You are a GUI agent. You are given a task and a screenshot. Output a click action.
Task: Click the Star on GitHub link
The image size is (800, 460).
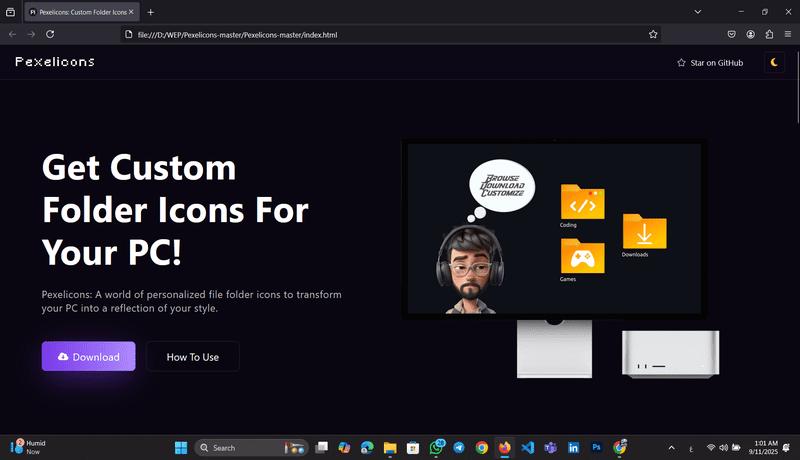click(710, 63)
